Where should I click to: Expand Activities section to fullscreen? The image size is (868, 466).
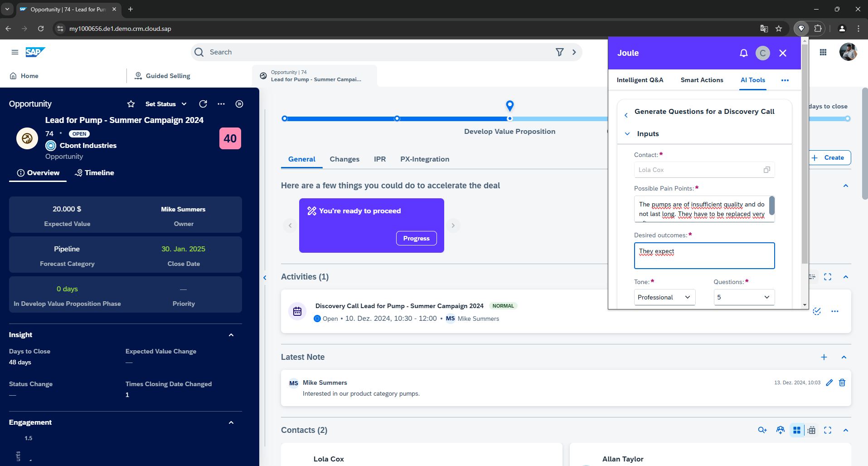click(828, 277)
